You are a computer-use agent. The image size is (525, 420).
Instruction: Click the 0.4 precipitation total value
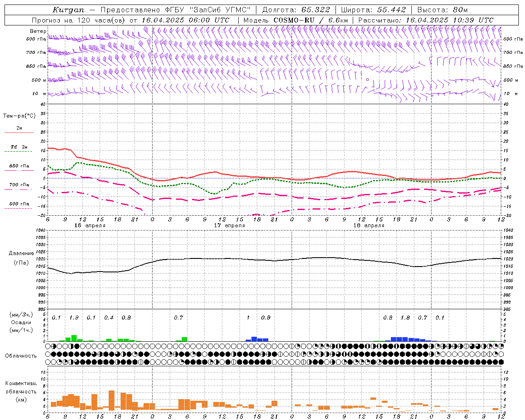pyautogui.click(x=109, y=318)
